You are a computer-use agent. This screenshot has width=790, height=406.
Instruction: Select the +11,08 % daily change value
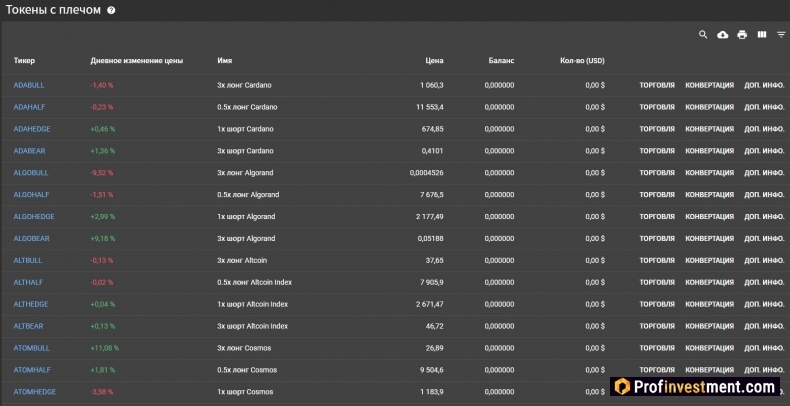[105, 348]
